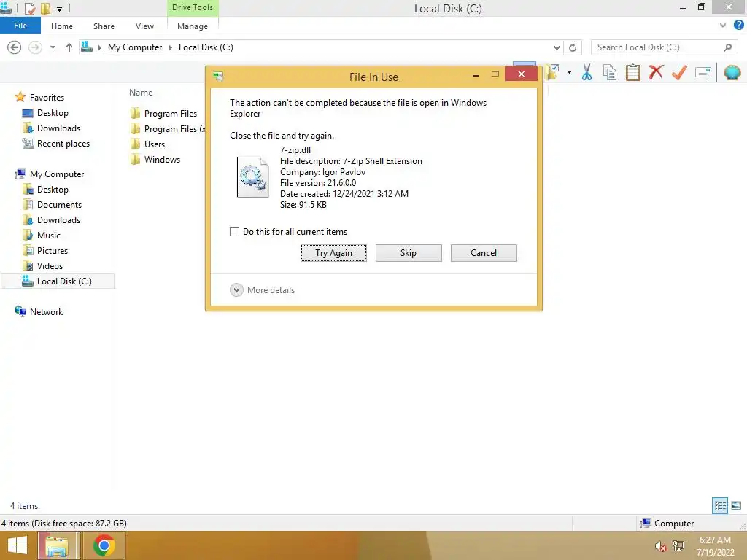Image resolution: width=747 pixels, height=560 pixels.
Task: Click the New folder quick access icon
Action: point(46,8)
